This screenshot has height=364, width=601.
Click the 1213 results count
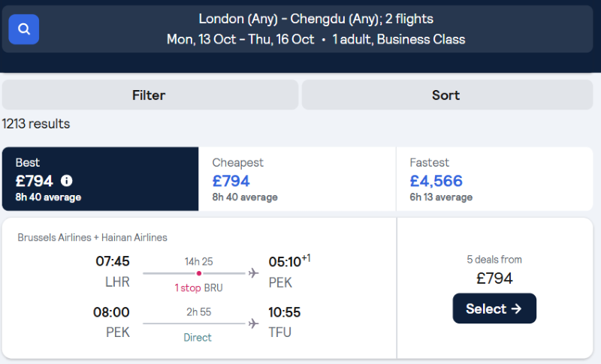(x=36, y=124)
